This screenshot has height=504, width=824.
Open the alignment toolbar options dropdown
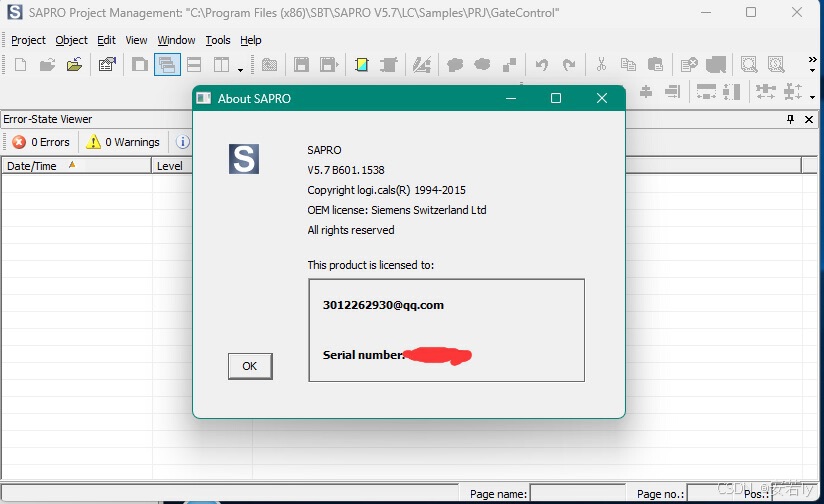point(812,97)
